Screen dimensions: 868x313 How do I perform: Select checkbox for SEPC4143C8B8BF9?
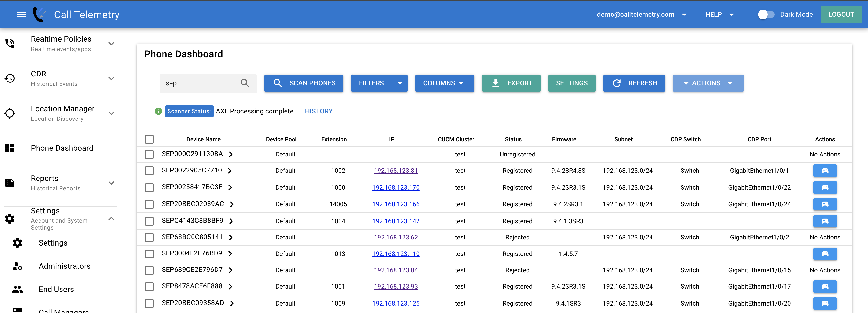pyautogui.click(x=149, y=221)
